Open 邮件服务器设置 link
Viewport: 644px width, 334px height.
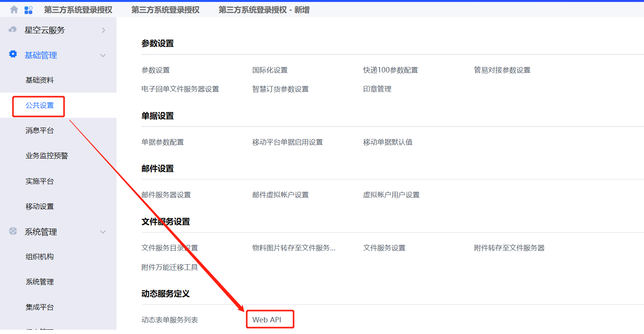click(166, 195)
